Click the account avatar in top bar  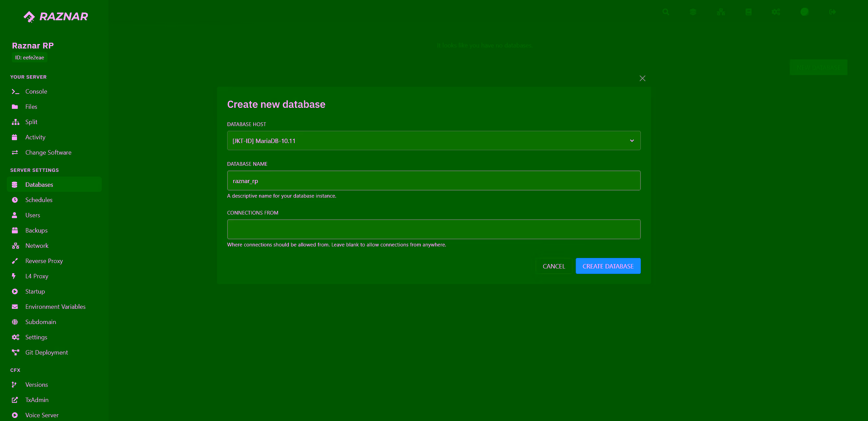tap(805, 12)
